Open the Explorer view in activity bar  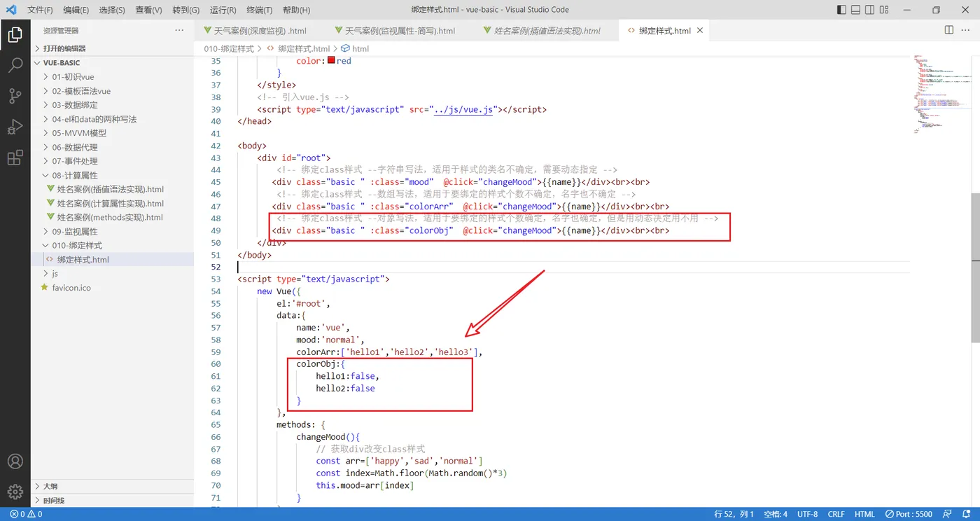coord(15,35)
